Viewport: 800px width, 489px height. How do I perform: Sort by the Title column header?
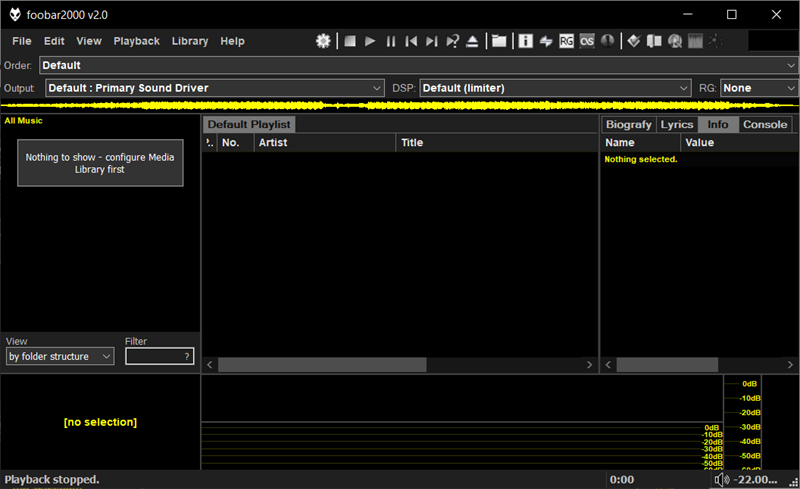(496, 143)
